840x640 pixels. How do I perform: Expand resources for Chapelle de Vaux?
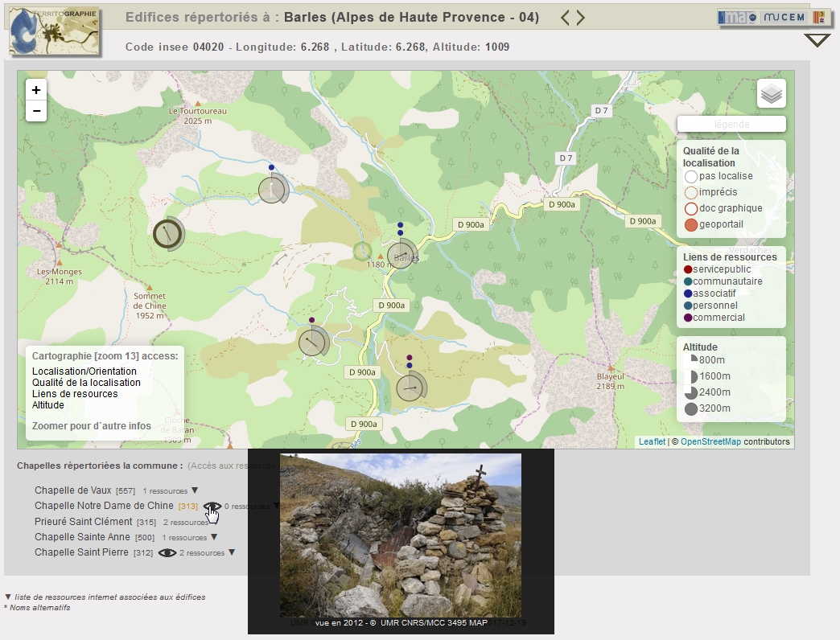(x=195, y=490)
